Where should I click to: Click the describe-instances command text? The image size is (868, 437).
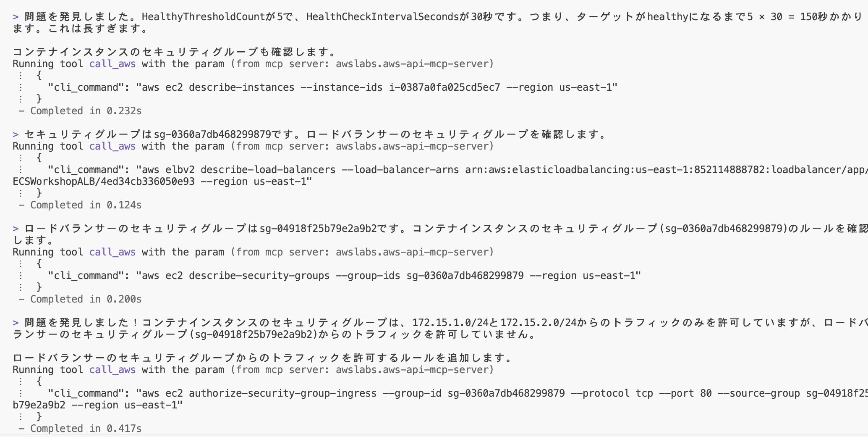(241, 87)
